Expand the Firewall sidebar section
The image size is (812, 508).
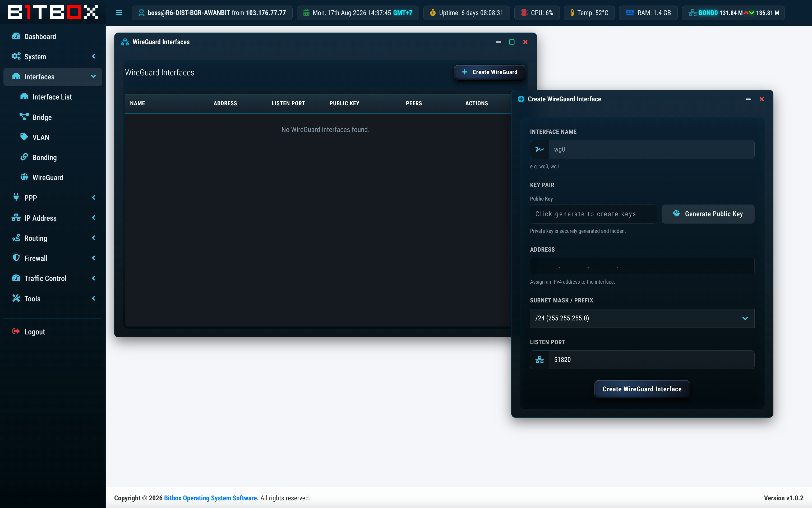(53, 258)
